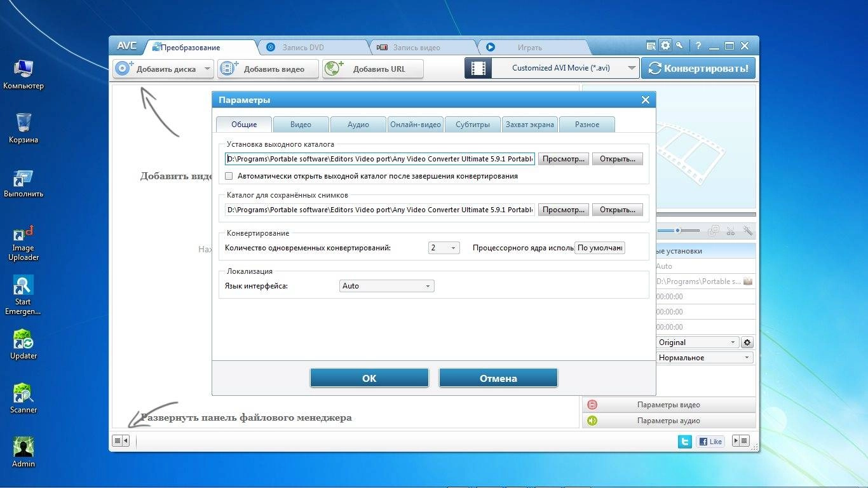Open the magic wand effects tool

(748, 231)
